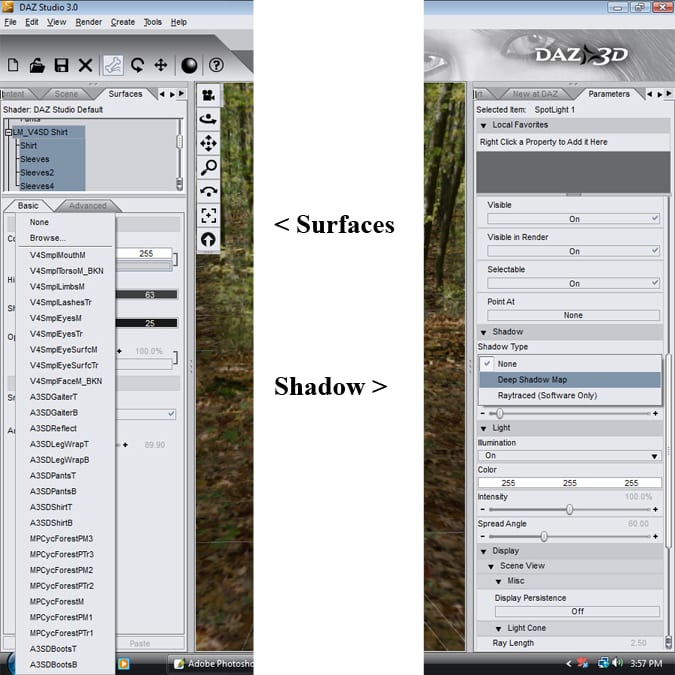Open help with the question mark icon
Viewport: 675px width, 675px height.
tap(216, 65)
